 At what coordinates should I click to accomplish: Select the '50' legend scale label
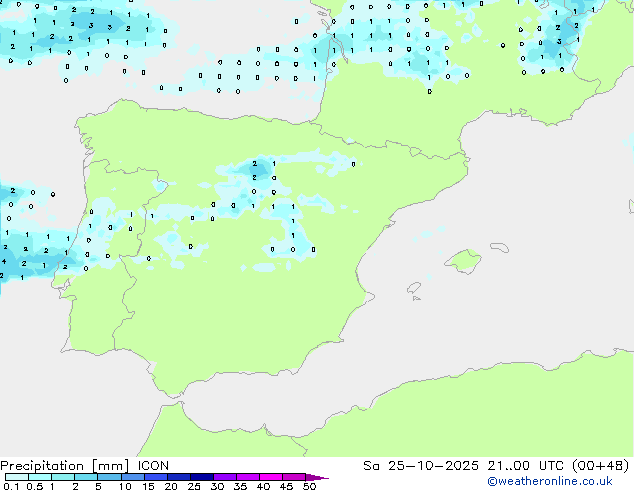(309, 486)
